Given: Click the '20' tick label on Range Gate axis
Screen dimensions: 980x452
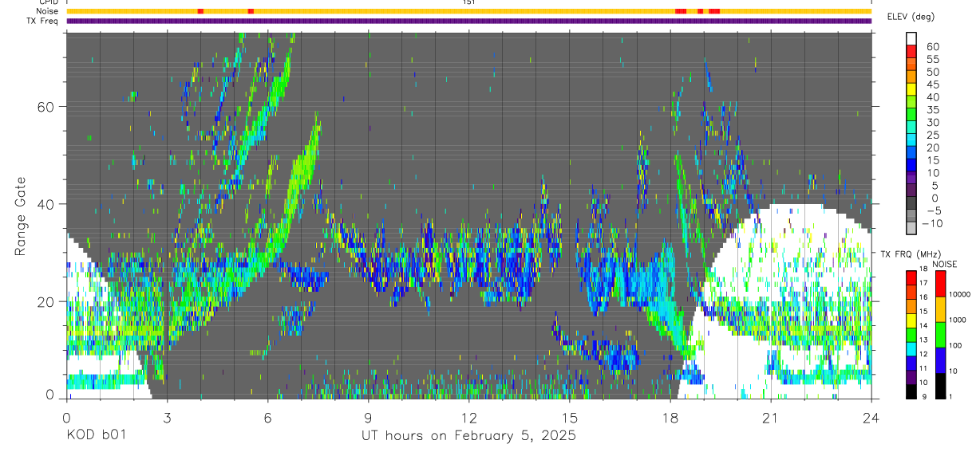Looking at the screenshot, I should (45, 301).
